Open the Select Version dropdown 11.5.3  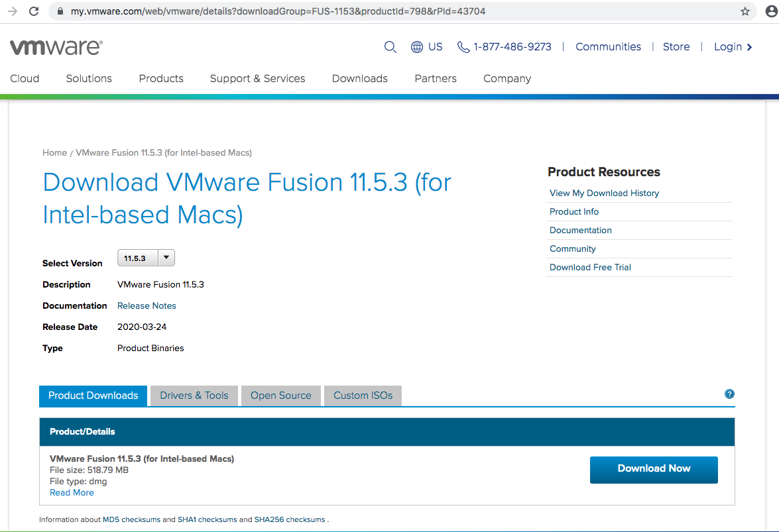click(x=146, y=258)
